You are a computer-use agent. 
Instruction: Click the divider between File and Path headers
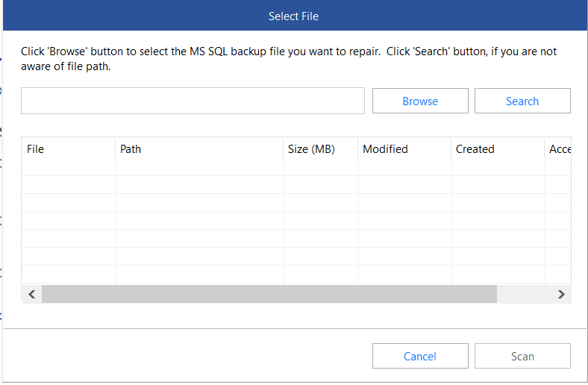pyautogui.click(x=116, y=148)
